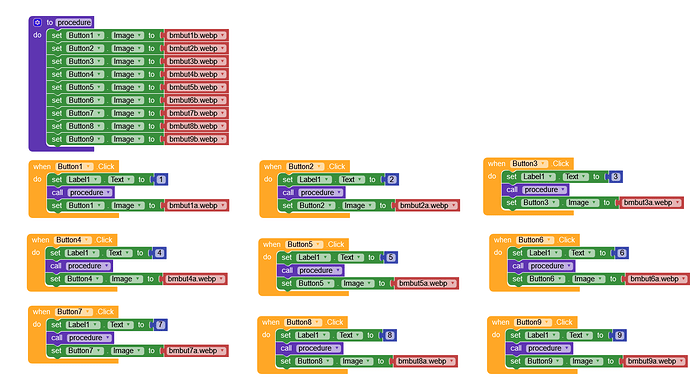Select the bmbut5a.webp text block

tap(426, 284)
